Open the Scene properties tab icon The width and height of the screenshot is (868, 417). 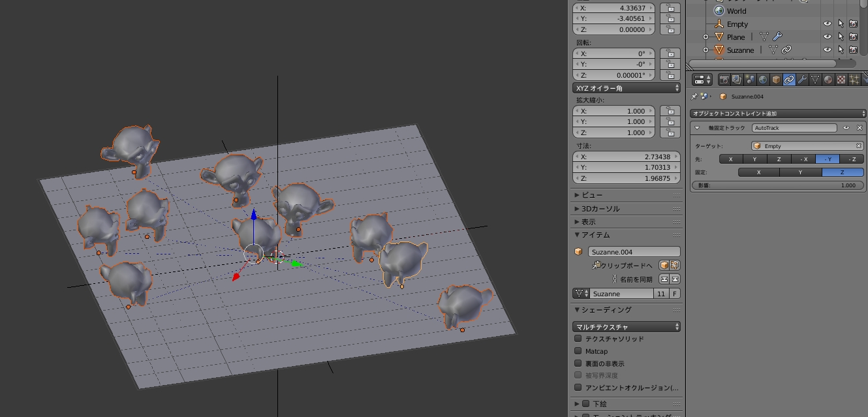pos(750,80)
